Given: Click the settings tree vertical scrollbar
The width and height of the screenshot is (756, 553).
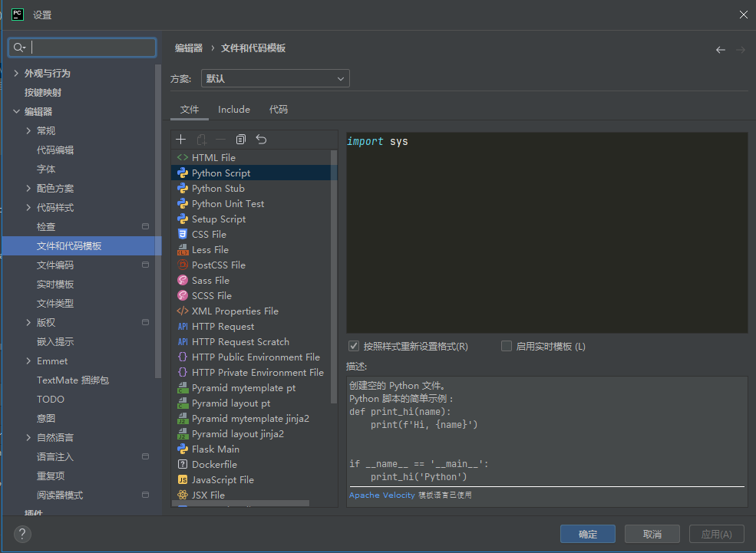Looking at the screenshot, I should pyautogui.click(x=157, y=221).
